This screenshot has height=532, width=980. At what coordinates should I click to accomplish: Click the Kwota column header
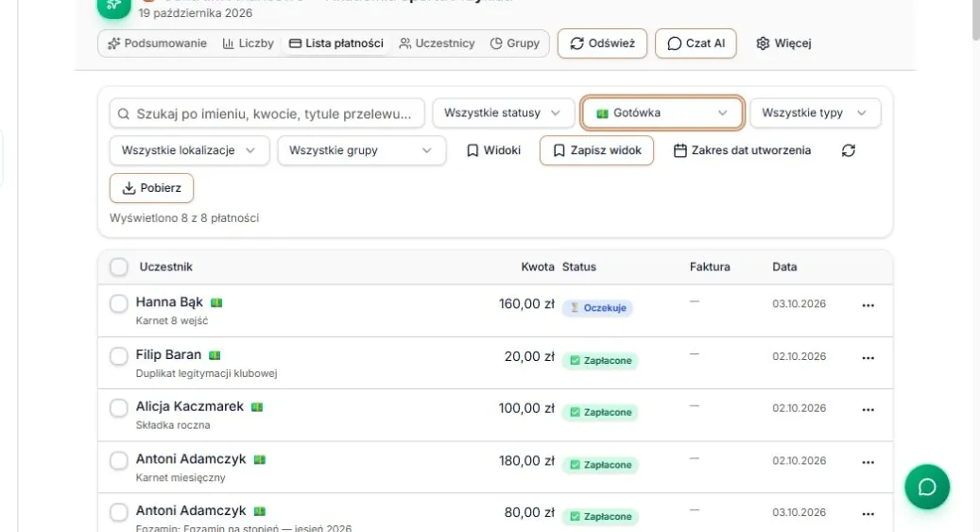click(538, 266)
